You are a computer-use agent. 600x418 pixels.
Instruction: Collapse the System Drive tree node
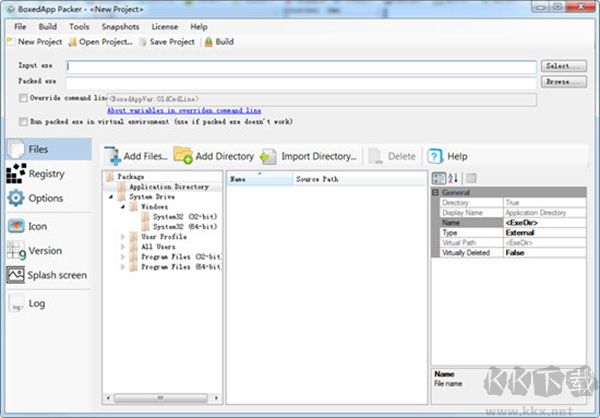click(111, 197)
